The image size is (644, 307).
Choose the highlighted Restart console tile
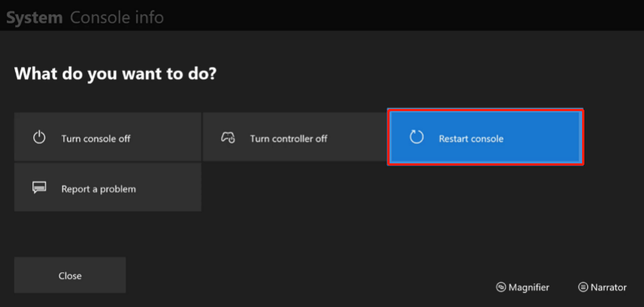[485, 138]
